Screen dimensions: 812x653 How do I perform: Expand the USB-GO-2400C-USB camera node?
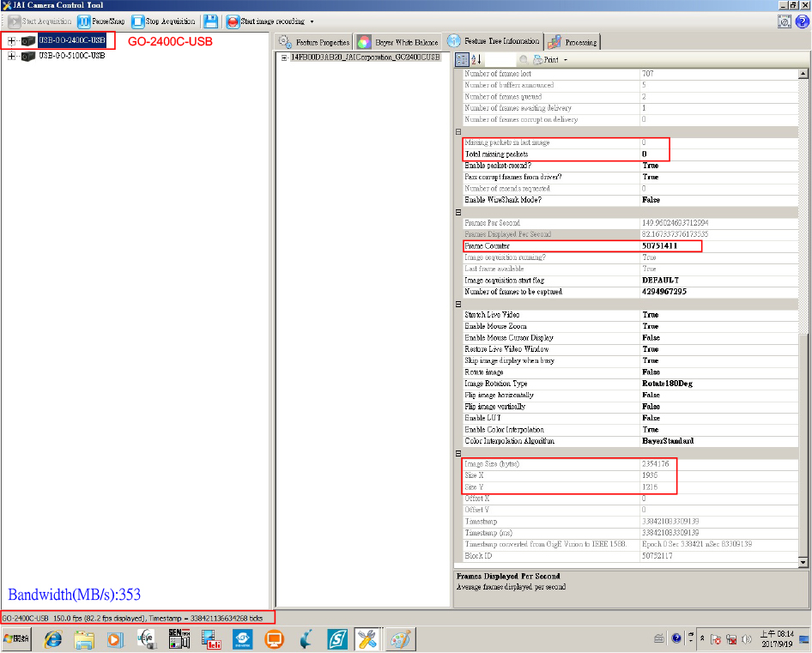12,40
